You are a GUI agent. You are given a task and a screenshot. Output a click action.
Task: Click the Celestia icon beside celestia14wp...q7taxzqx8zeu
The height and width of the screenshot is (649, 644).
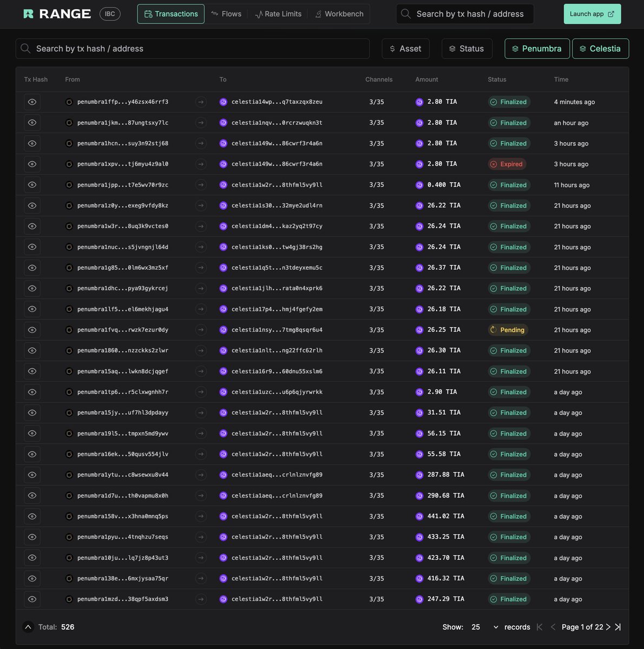point(223,102)
